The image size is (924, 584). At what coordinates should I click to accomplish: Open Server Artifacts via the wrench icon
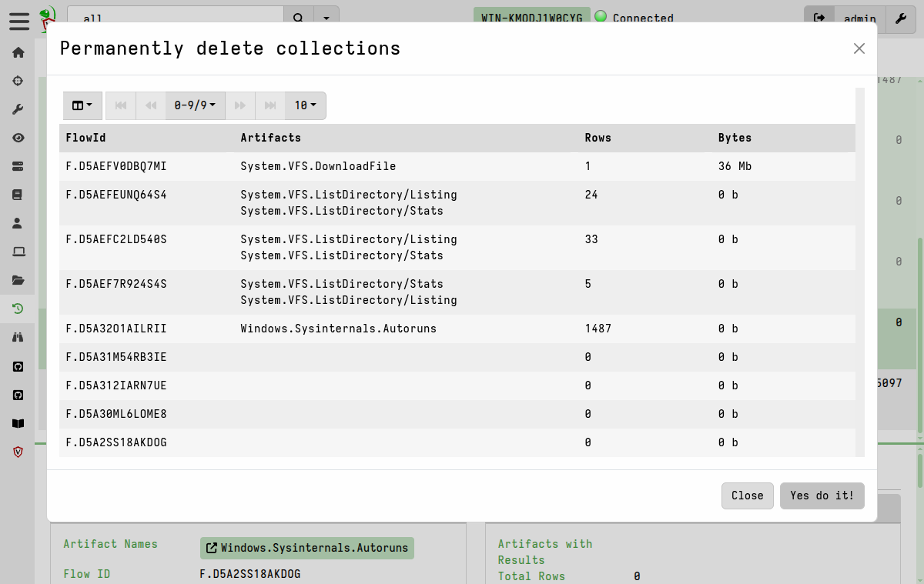pos(18,108)
